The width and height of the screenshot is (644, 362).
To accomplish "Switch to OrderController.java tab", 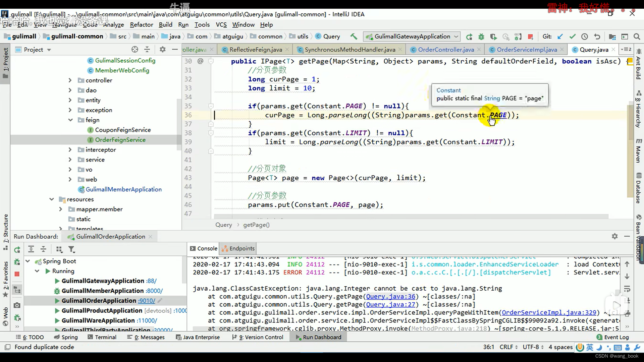I will (446, 50).
